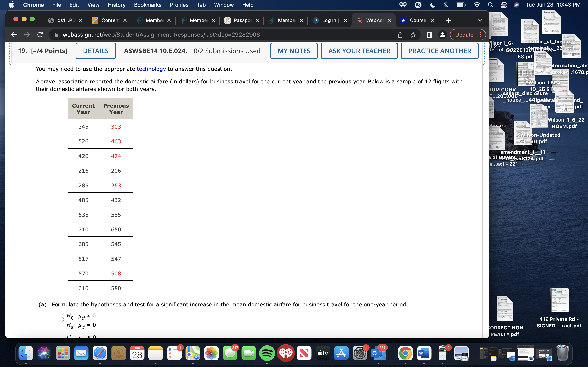Select the radio button for H0: μd ≠ 0
The width and height of the screenshot is (588, 367).
[x=61, y=319]
